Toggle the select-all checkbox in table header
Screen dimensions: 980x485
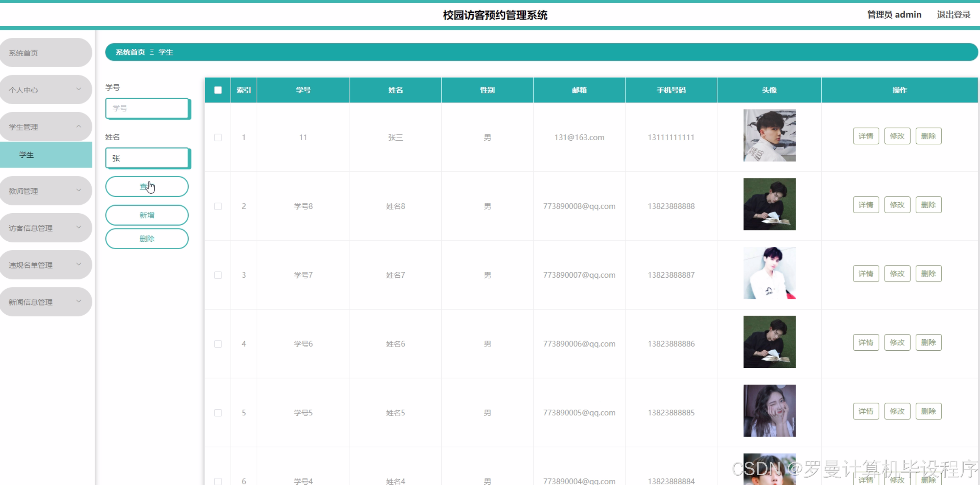[x=218, y=90]
